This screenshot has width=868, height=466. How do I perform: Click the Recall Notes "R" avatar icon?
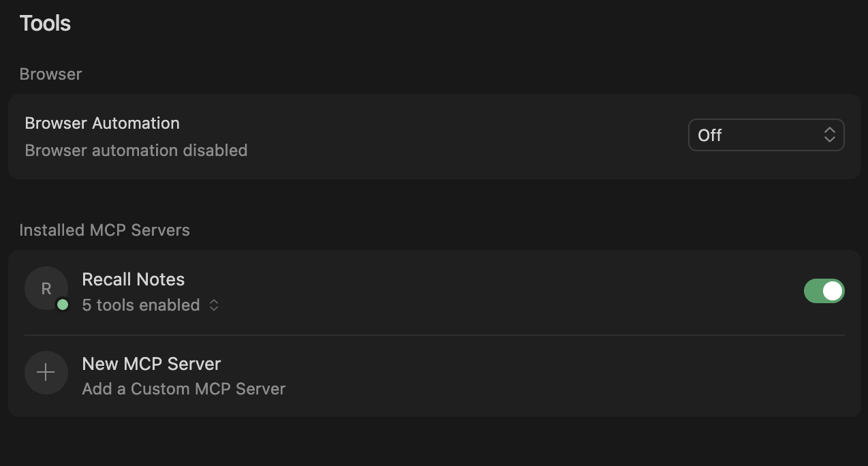pyautogui.click(x=46, y=288)
